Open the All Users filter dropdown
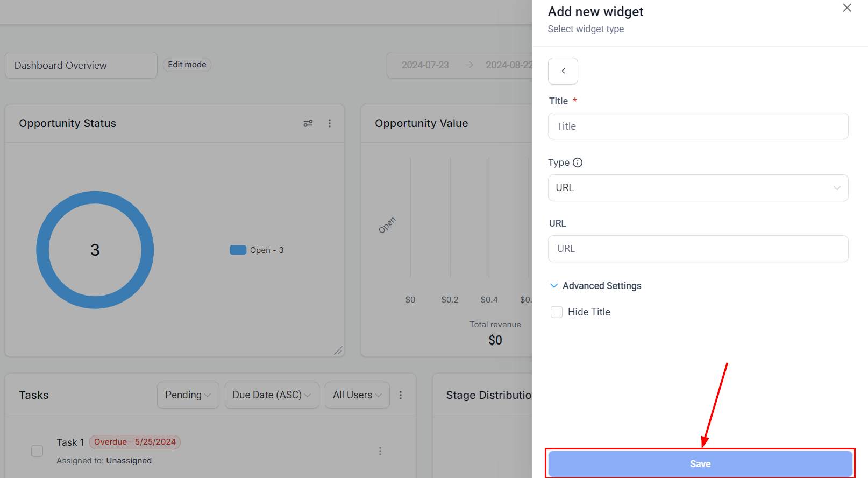This screenshot has height=478, width=868. coord(357,395)
